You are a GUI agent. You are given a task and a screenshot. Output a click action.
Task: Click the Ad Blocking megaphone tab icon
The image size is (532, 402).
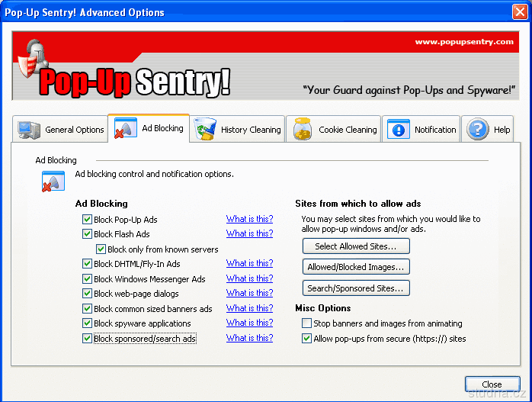[126, 128]
